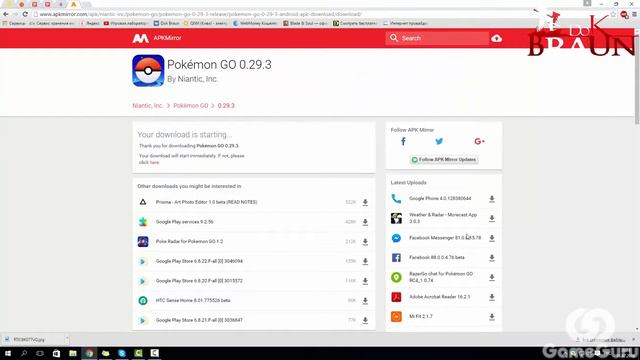640x360 pixels.
Task: Download RazerGo chat for Pokémon GO
Action: [x=492, y=278]
